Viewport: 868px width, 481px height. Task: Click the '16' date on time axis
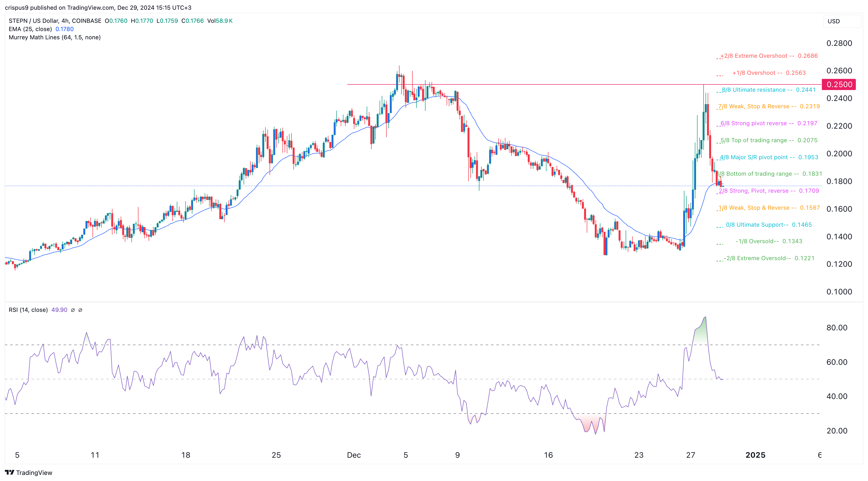pyautogui.click(x=548, y=455)
